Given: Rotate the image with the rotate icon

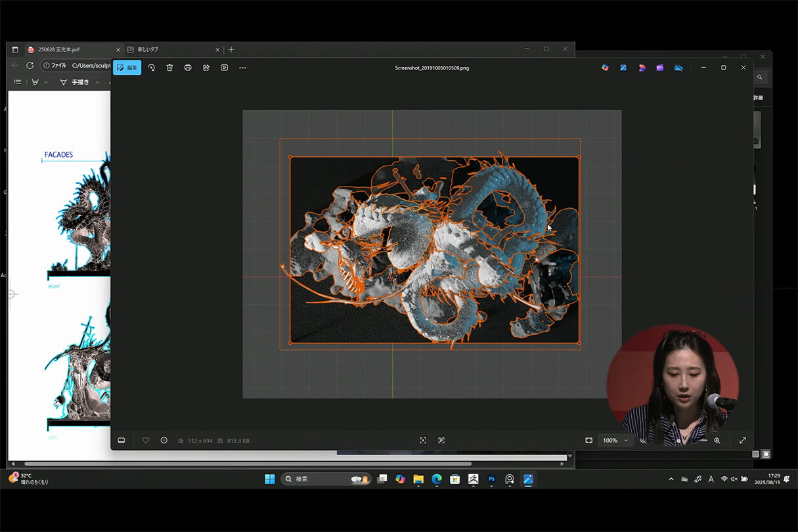Looking at the screenshot, I should tap(151, 68).
